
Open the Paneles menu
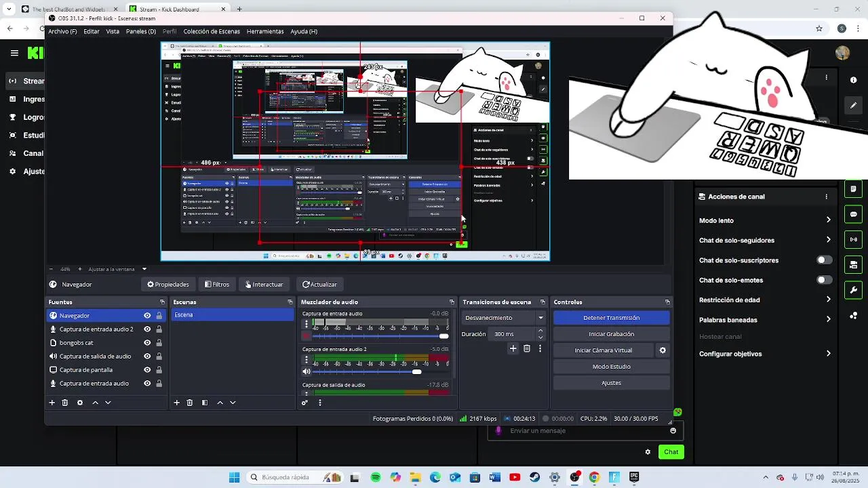pyautogui.click(x=140, y=31)
